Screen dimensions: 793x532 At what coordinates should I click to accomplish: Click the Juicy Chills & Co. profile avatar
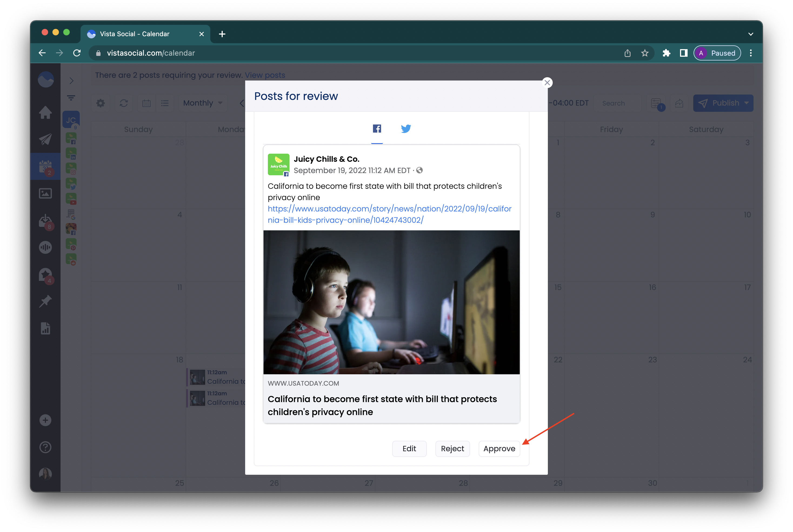pos(278,164)
